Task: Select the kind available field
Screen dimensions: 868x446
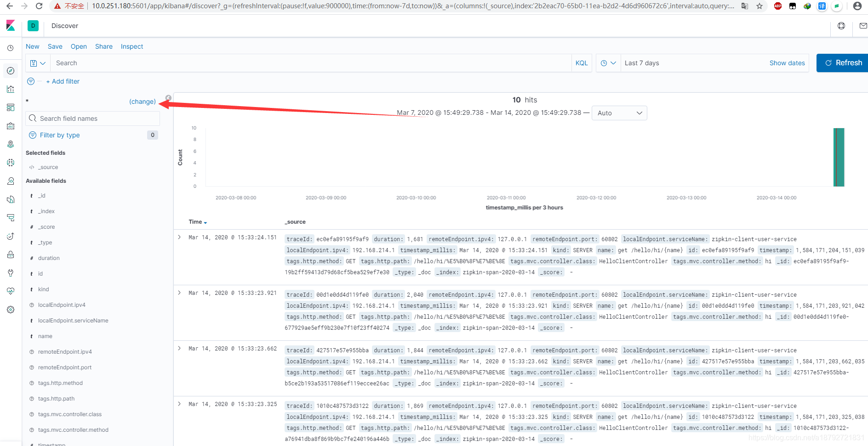Action: pos(43,289)
